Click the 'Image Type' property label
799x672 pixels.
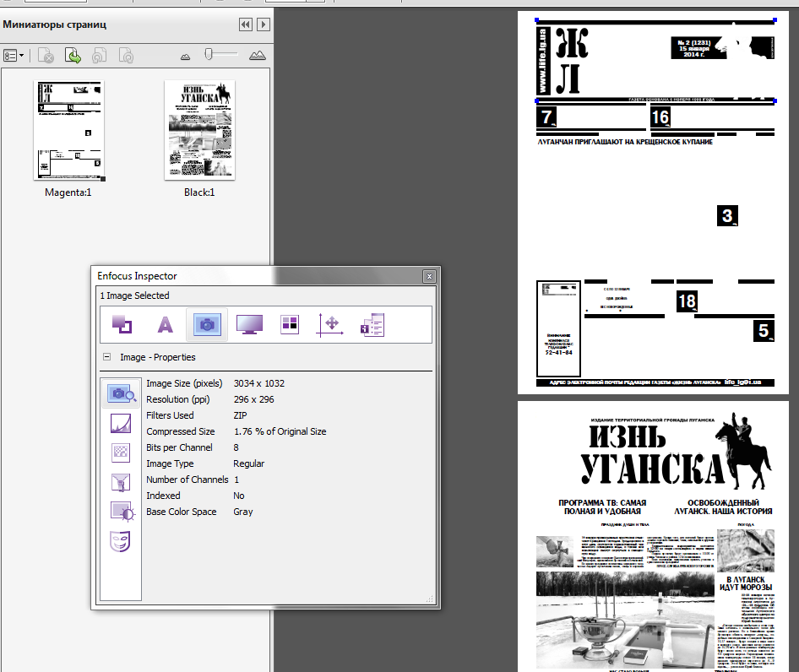pos(170,463)
